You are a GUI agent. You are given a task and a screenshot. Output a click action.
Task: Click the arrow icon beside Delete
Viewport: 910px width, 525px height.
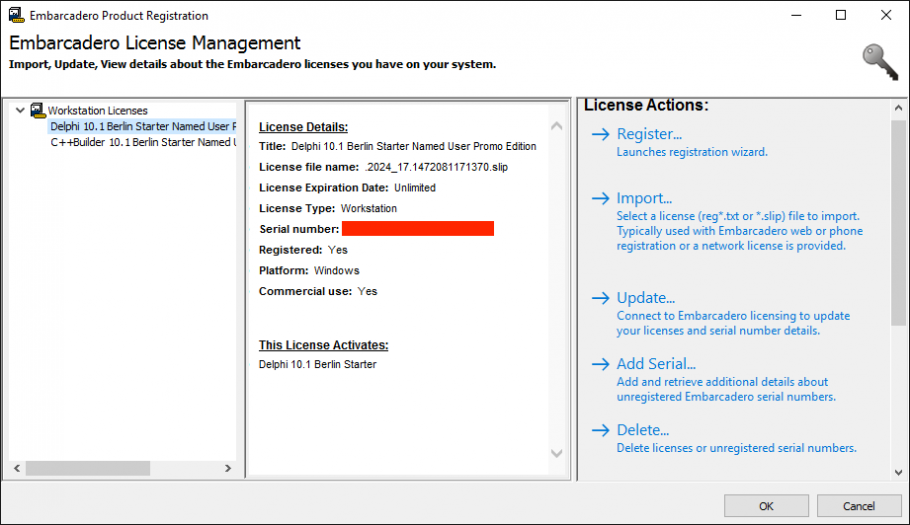click(x=601, y=430)
